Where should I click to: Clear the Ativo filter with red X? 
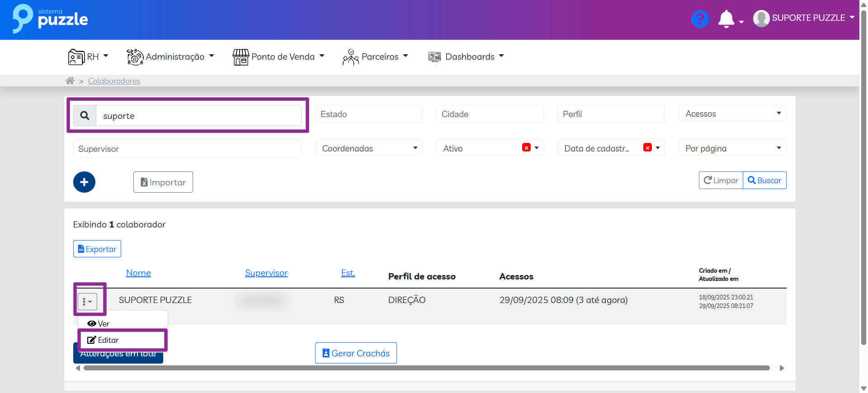click(x=526, y=148)
